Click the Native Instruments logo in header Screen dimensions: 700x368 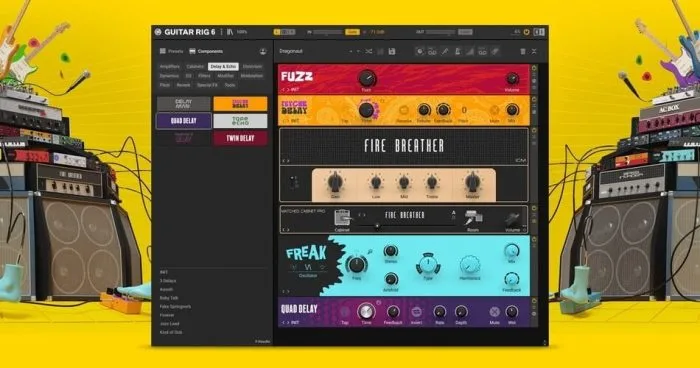[x=158, y=32]
